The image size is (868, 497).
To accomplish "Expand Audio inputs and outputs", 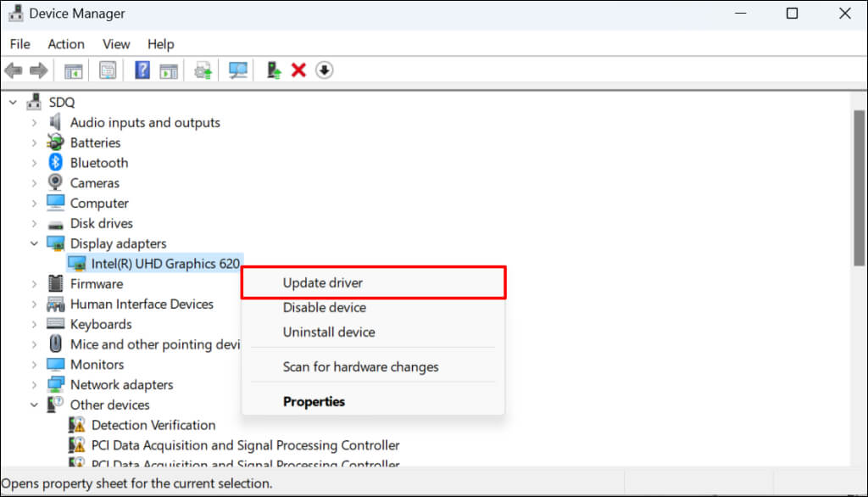I will point(34,122).
